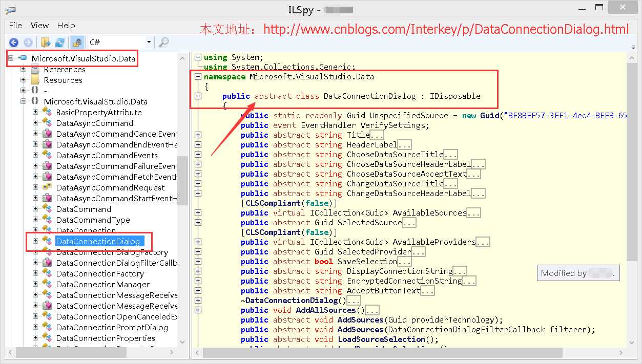
Task: Click the References folder icon
Action: (35, 69)
